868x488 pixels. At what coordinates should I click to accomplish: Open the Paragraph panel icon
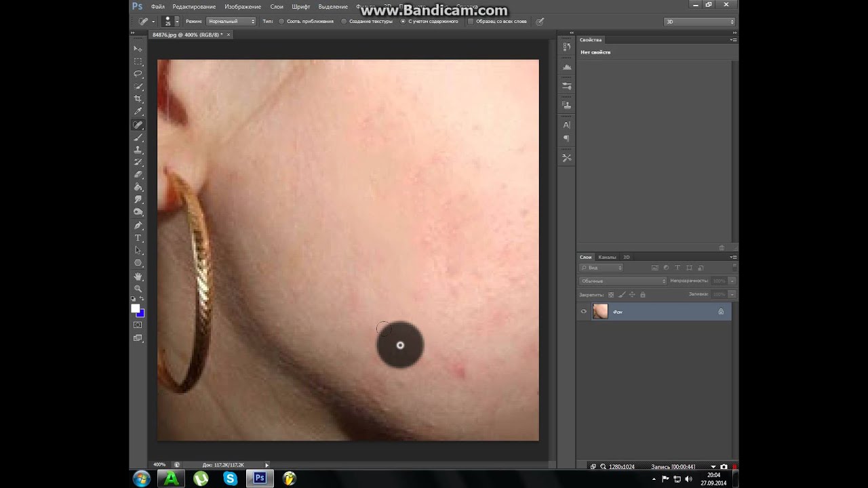click(566, 138)
